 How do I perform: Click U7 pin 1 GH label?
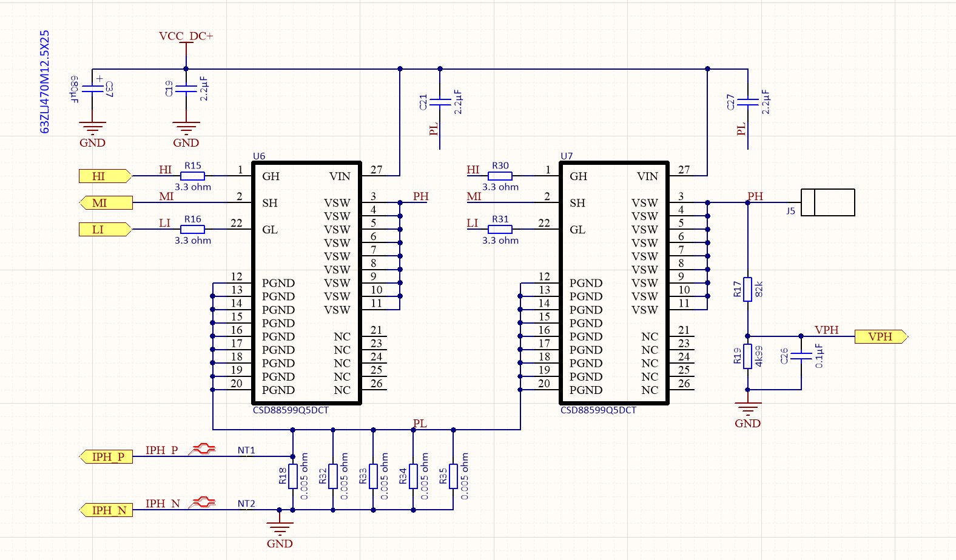(x=578, y=176)
